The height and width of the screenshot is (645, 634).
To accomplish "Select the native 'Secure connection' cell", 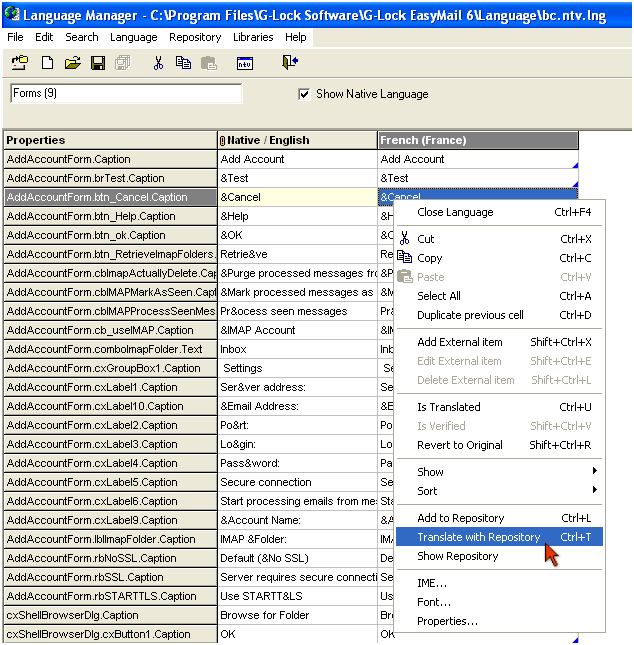I will pyautogui.click(x=297, y=482).
